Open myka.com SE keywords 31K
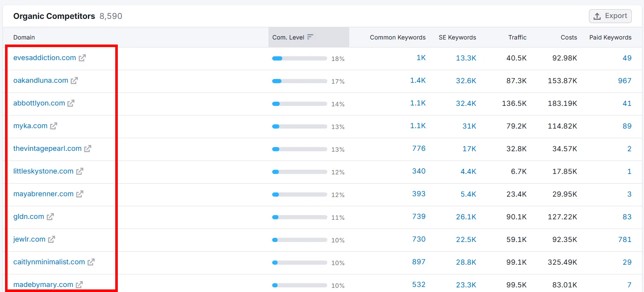Viewport: 644px width, 292px height. click(469, 126)
